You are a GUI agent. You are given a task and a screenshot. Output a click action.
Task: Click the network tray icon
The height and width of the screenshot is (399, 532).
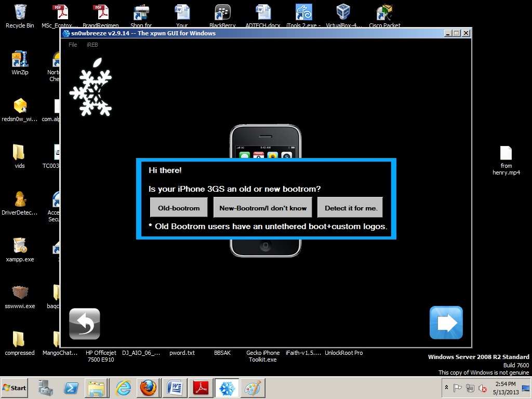tap(470, 388)
